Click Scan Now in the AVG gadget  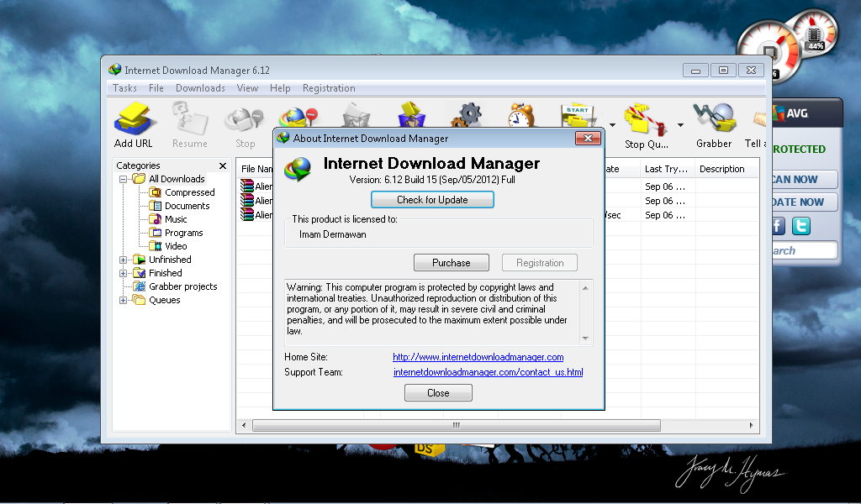tap(804, 179)
